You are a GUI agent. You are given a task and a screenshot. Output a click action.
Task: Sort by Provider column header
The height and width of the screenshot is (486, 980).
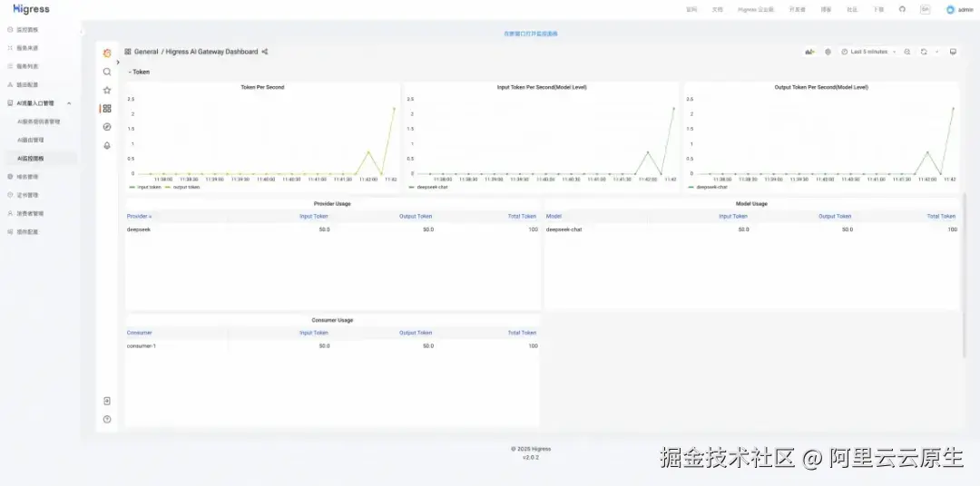pos(140,216)
